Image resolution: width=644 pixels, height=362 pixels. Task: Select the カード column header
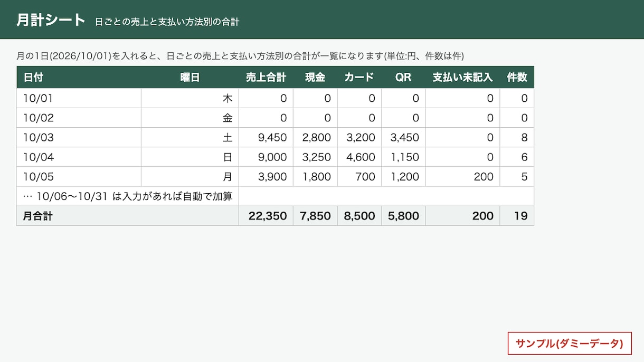tap(359, 78)
